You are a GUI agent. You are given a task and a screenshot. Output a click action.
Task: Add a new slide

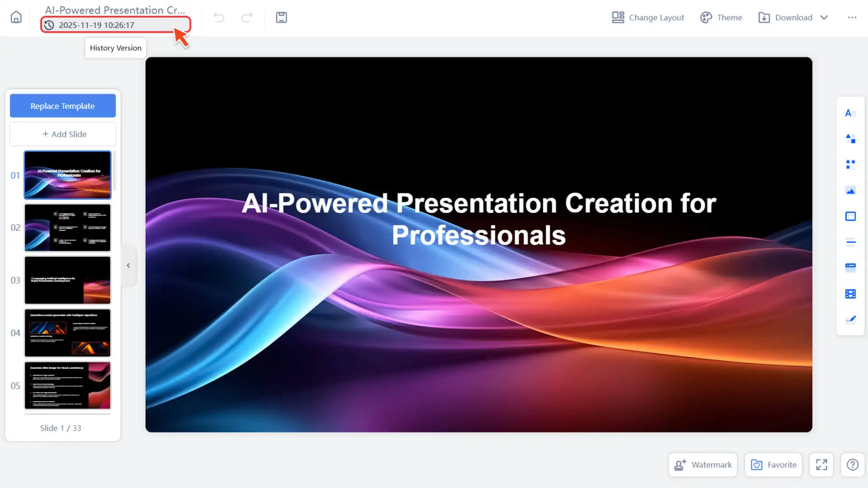pos(62,134)
